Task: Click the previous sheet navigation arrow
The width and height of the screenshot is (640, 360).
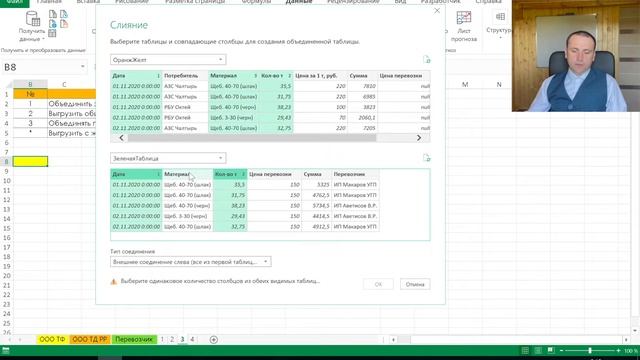Action: point(9,340)
